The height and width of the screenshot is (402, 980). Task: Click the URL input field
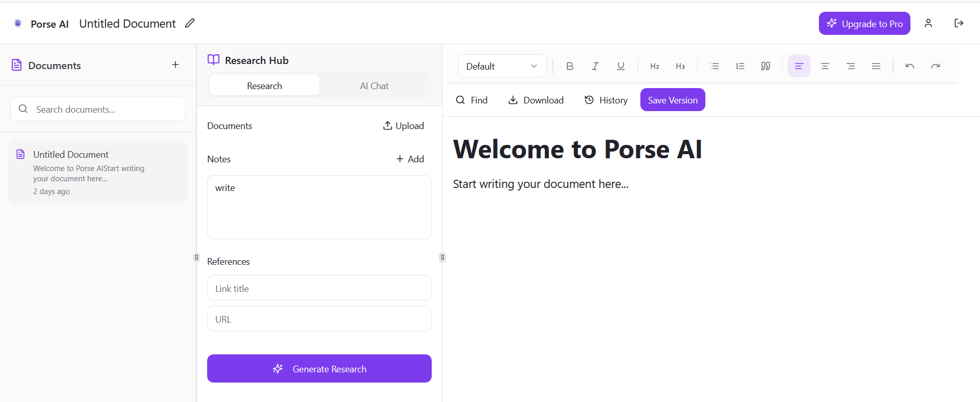pyautogui.click(x=319, y=319)
